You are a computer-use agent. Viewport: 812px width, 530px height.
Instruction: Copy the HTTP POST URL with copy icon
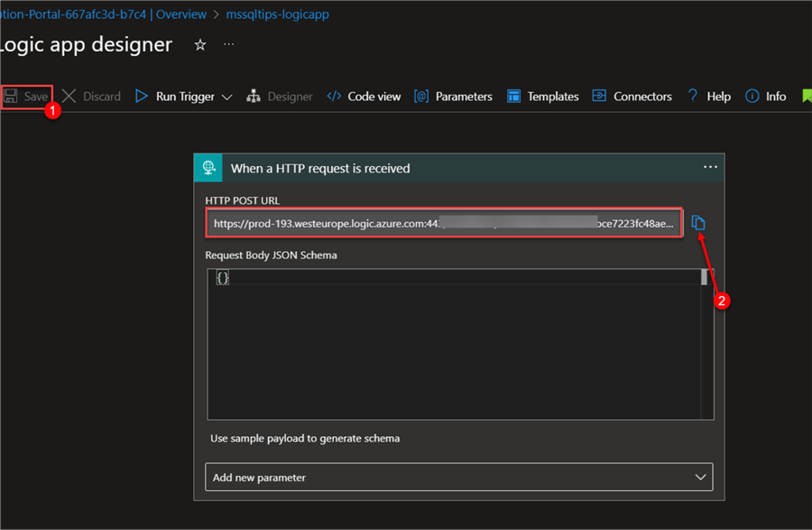(x=698, y=223)
